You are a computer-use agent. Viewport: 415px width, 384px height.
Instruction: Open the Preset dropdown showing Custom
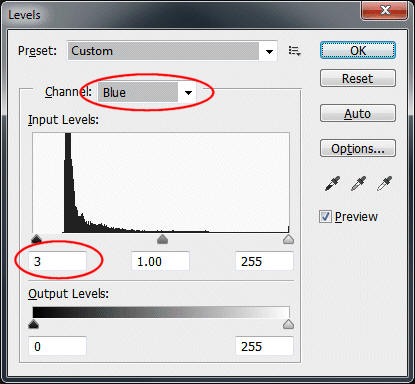[x=172, y=51]
